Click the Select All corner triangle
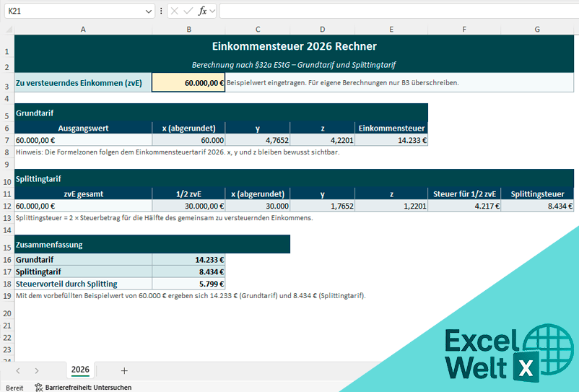 pyautogui.click(x=8, y=29)
